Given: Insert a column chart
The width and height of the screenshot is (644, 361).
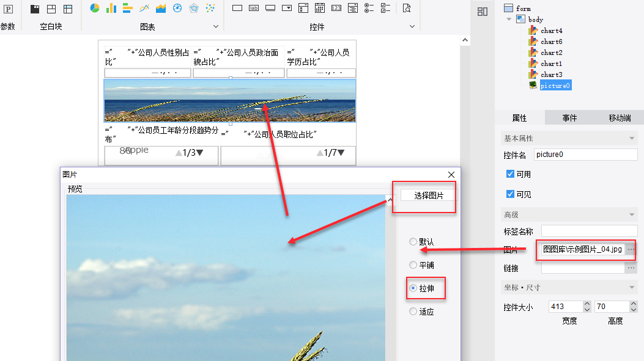Looking at the screenshot, I should (x=111, y=8).
